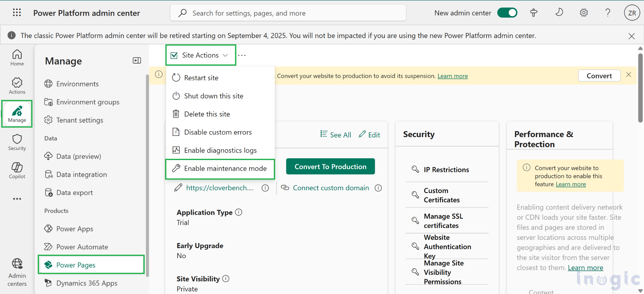Click Edit in site details
Viewport: 644px width, 294px height.
click(x=370, y=135)
